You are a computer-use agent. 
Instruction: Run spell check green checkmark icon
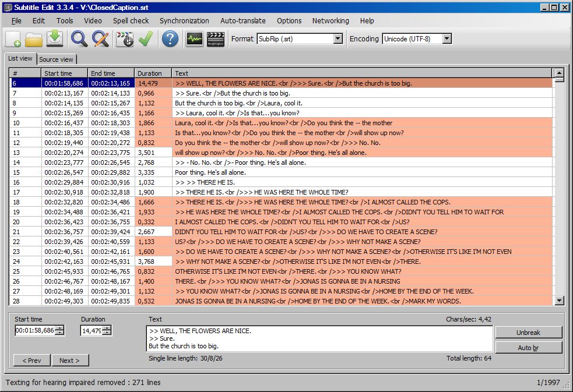pyautogui.click(x=146, y=38)
